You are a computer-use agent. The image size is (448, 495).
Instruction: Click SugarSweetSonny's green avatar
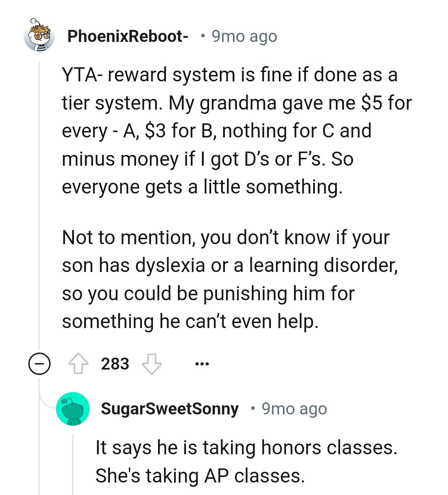[73, 408]
